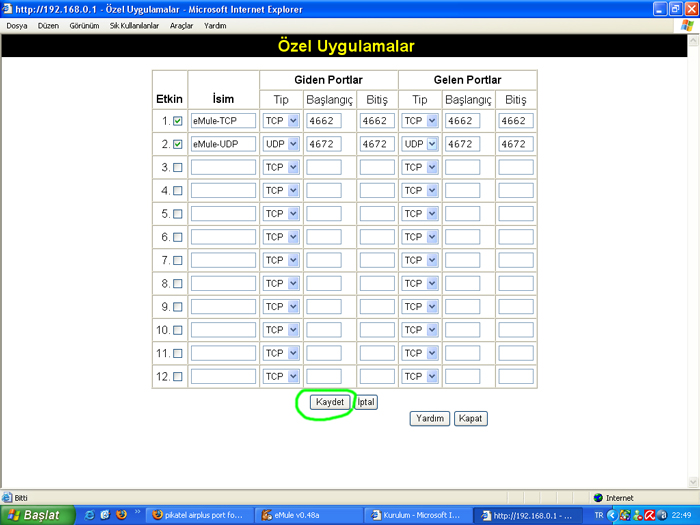Open Düzen menu
This screenshot has width=700, height=525.
[48, 26]
